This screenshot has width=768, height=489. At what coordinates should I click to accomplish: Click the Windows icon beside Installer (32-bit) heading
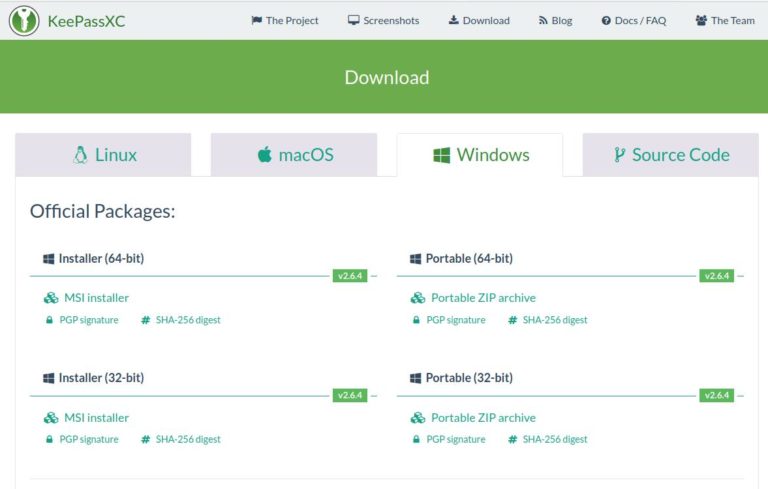pyautogui.click(x=48, y=378)
